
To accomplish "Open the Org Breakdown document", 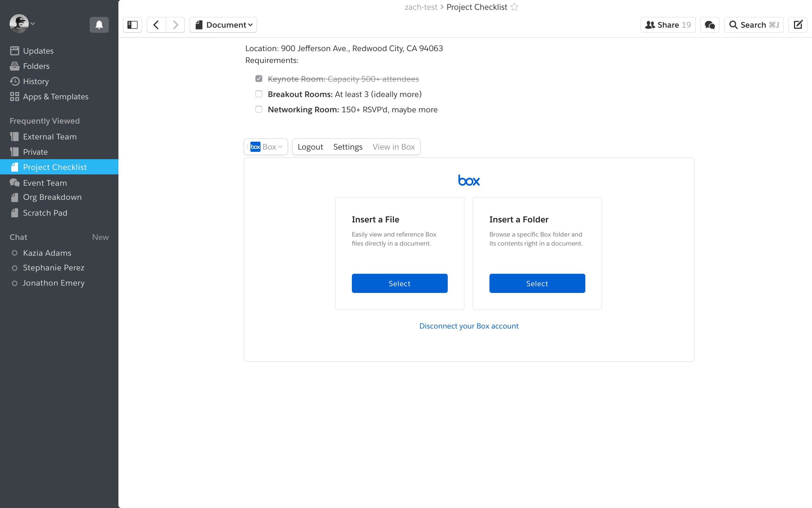I will click(x=52, y=197).
